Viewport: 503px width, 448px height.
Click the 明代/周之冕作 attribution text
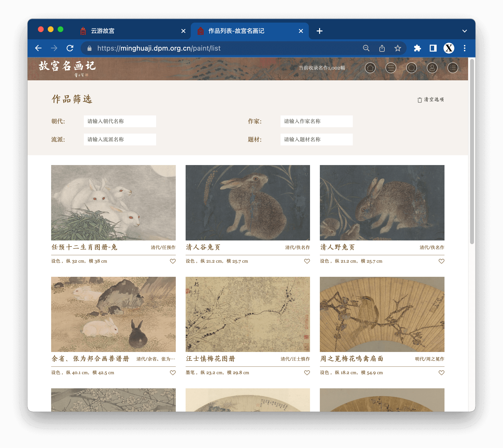[429, 359]
